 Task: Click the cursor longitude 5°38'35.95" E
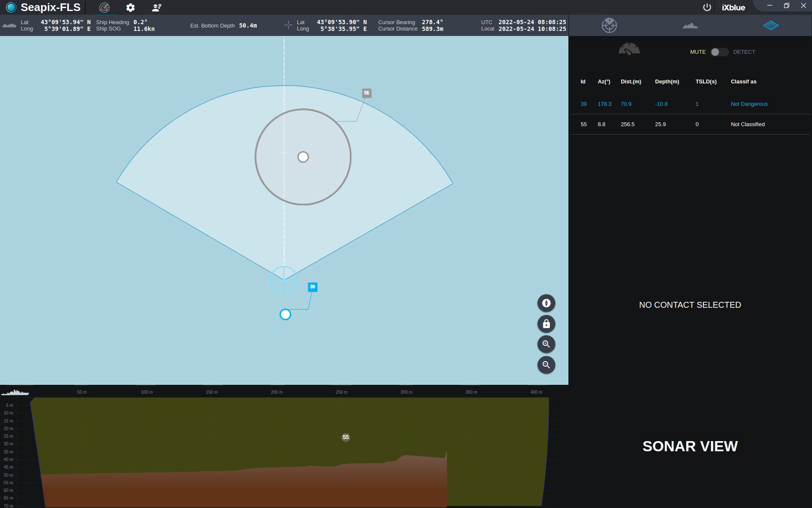[x=343, y=29]
